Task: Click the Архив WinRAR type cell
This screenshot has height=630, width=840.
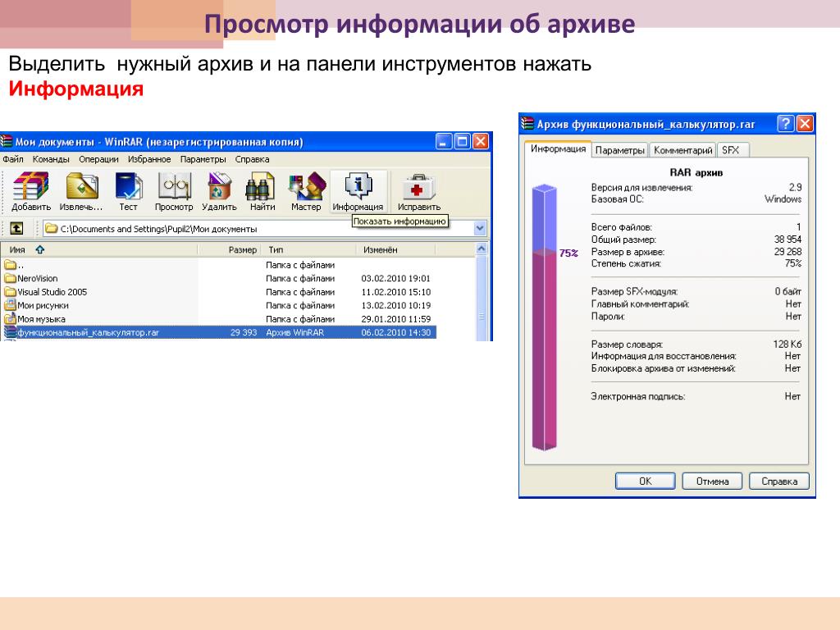Action: click(x=294, y=332)
